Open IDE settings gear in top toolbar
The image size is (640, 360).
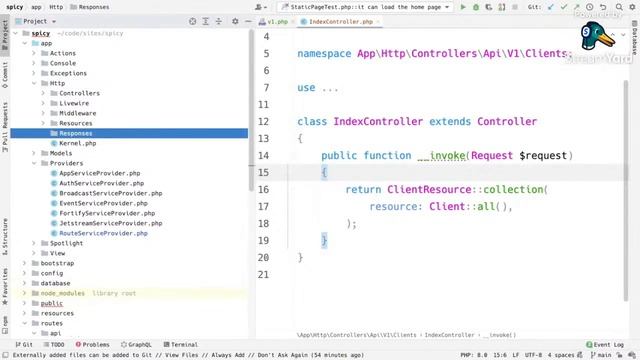pos(632,7)
